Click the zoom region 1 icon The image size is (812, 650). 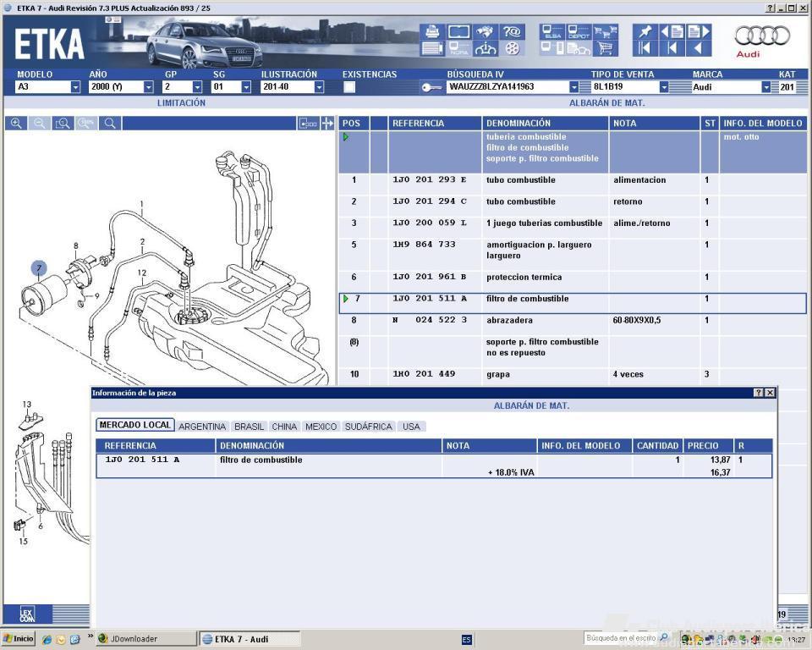click(x=63, y=124)
